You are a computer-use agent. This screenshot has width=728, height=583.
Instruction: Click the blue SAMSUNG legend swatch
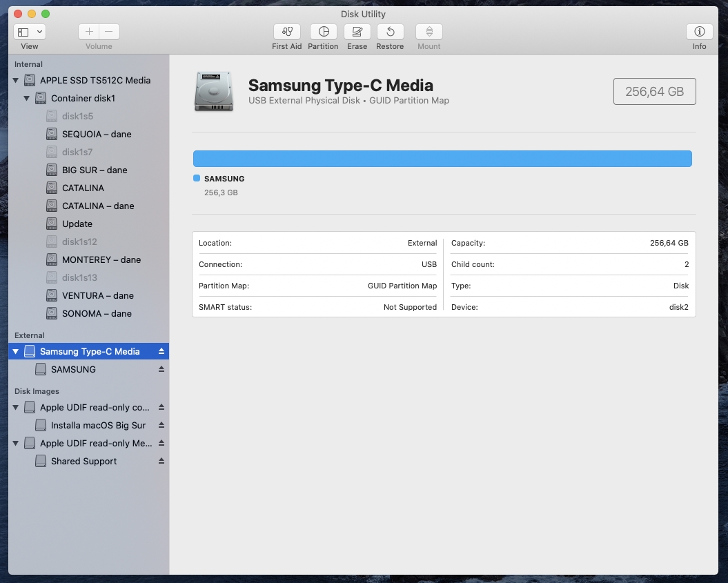click(197, 178)
